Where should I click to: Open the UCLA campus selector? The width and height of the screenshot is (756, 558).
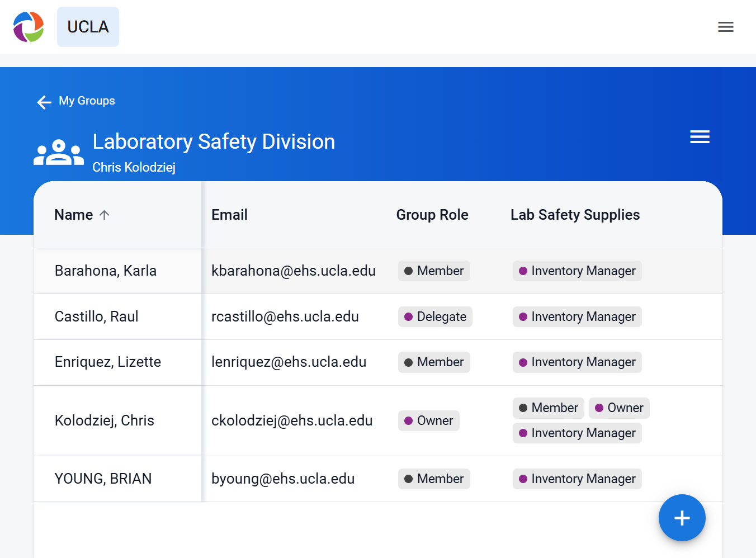[x=88, y=27]
